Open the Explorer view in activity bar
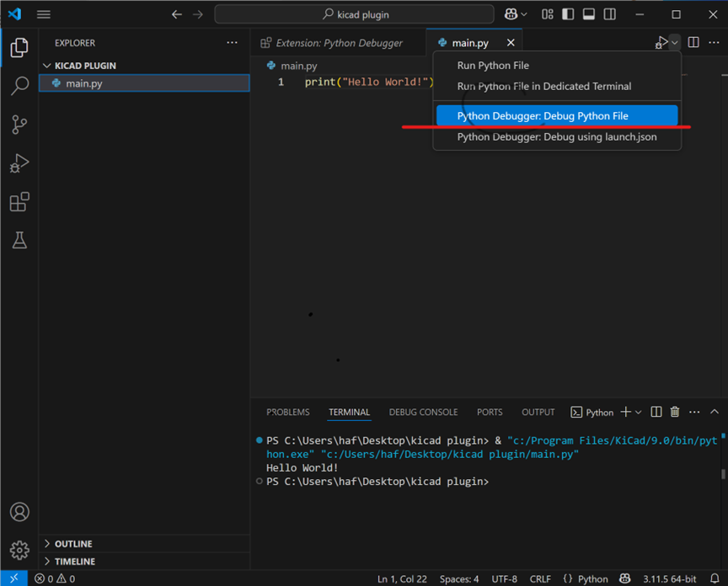Viewport: 728px width, 586px height. click(19, 48)
